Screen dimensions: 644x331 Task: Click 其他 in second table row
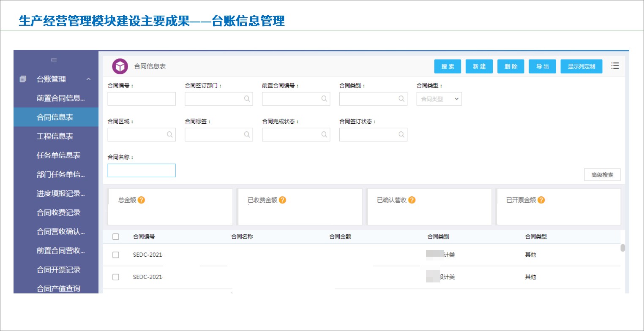530,277
